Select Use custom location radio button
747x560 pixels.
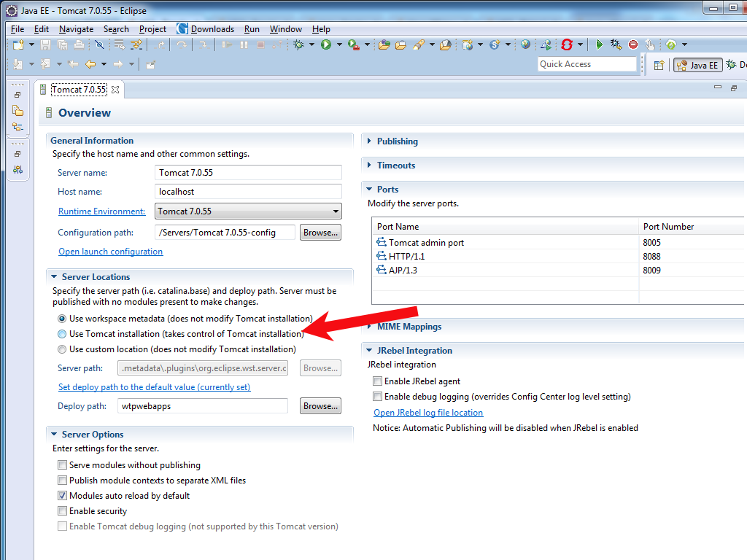(x=62, y=349)
